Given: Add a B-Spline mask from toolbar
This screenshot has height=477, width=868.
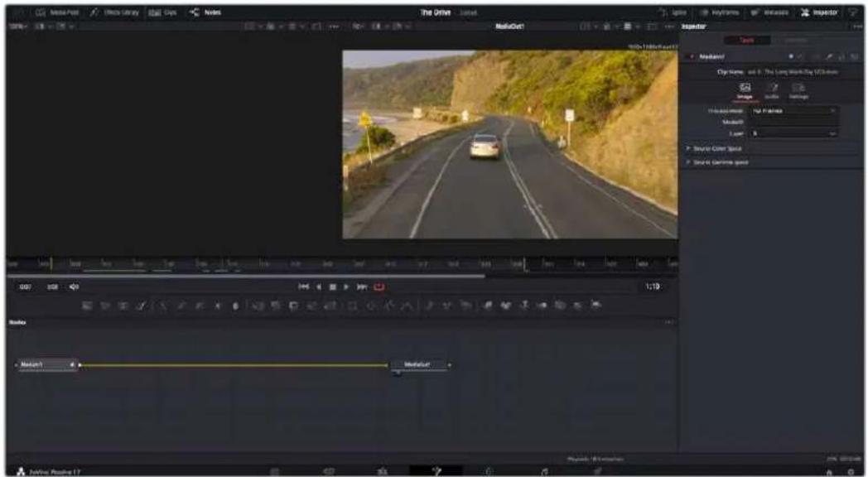Looking at the screenshot, I should pyautogui.click(x=407, y=305).
